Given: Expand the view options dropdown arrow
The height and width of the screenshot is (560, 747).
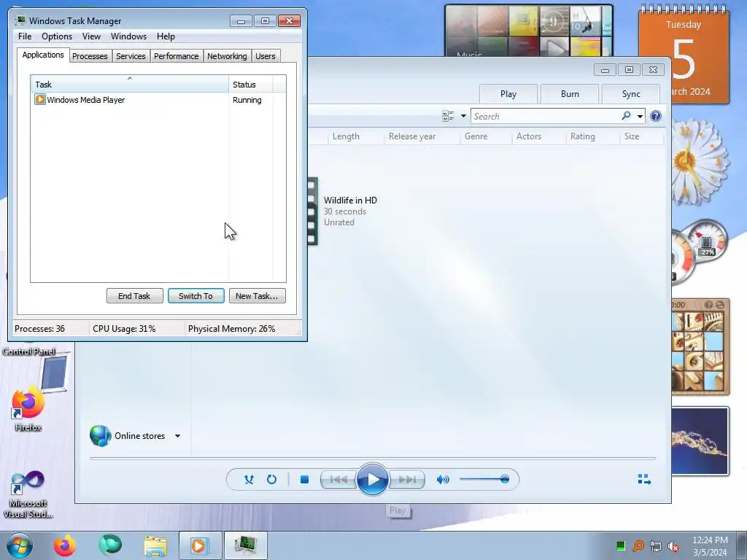Looking at the screenshot, I should 463,116.
